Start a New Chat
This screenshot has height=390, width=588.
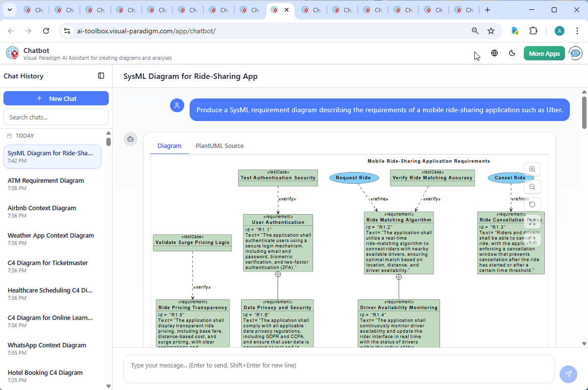click(x=56, y=98)
